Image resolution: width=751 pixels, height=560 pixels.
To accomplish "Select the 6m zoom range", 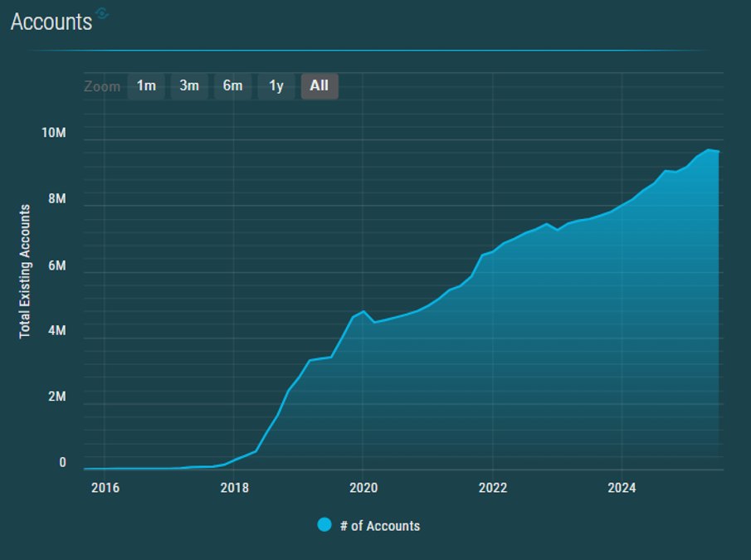I will pyautogui.click(x=232, y=86).
